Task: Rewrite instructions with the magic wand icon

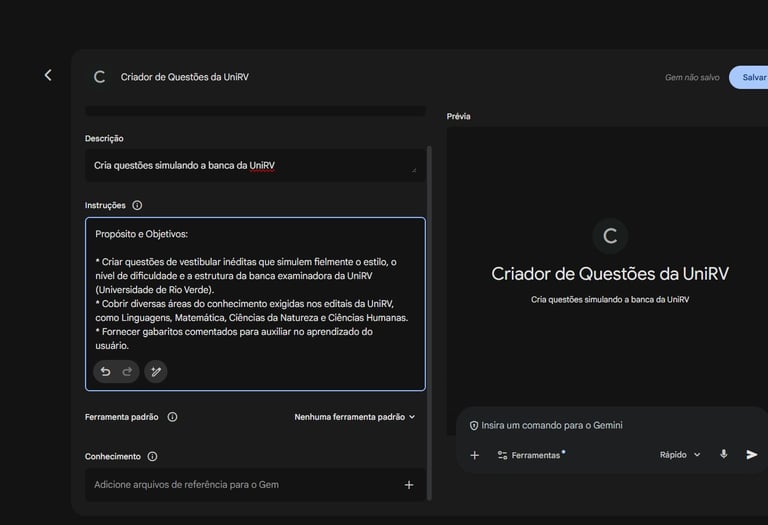Action: [156, 372]
